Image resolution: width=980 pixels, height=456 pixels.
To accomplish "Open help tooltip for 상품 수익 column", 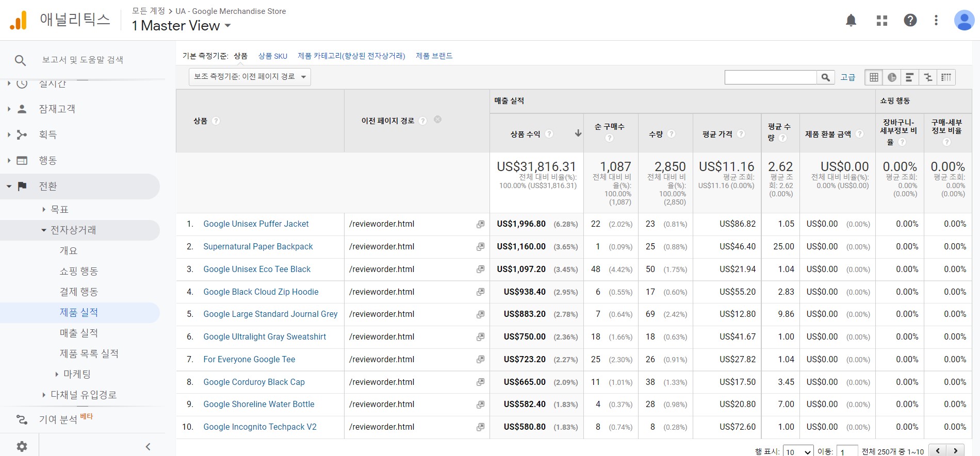I will [549, 133].
